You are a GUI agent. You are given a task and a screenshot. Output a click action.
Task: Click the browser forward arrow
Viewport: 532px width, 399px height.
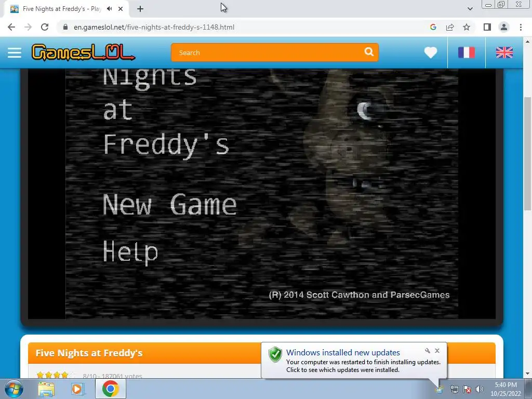coord(28,27)
